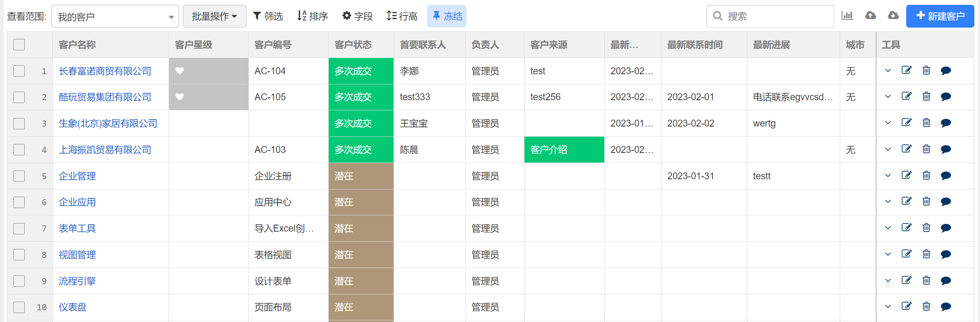Viewport: 980px width, 322px height.
Task: Edit the 长春富诺商贸有限公司 row
Action: pos(906,71)
